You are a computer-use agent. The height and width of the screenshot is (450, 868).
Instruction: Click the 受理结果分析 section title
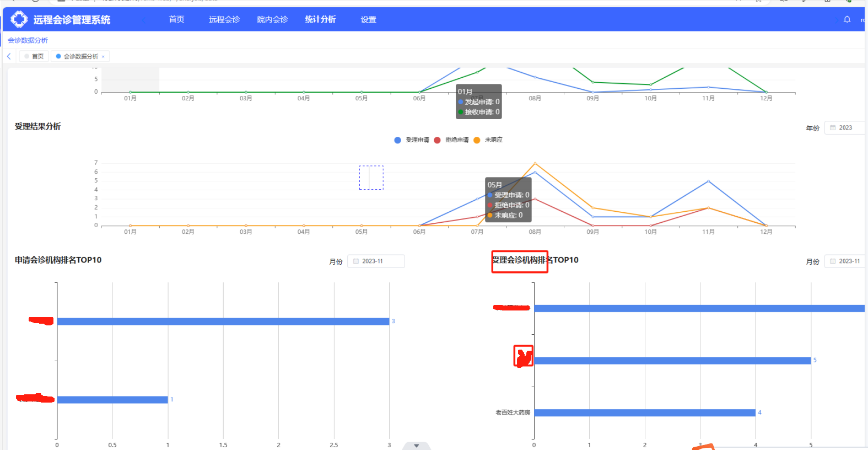coord(37,126)
